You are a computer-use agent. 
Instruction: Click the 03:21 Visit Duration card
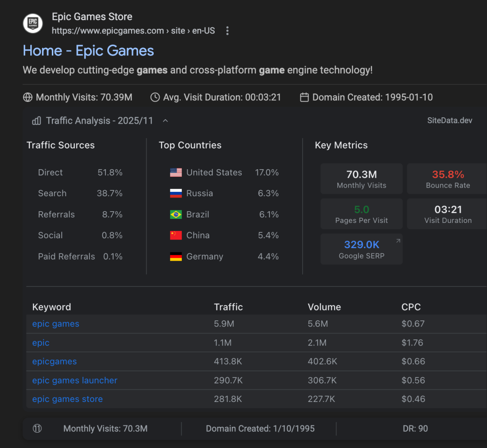tap(448, 214)
